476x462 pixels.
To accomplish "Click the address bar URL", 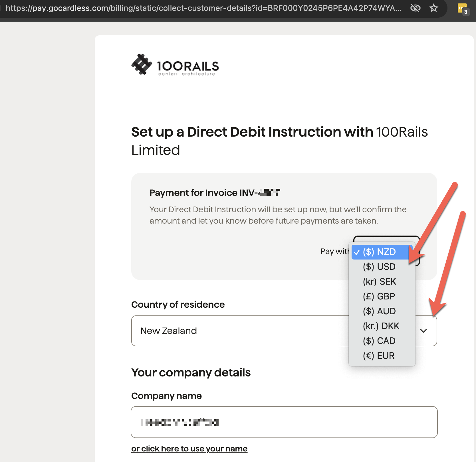I will (200, 8).
